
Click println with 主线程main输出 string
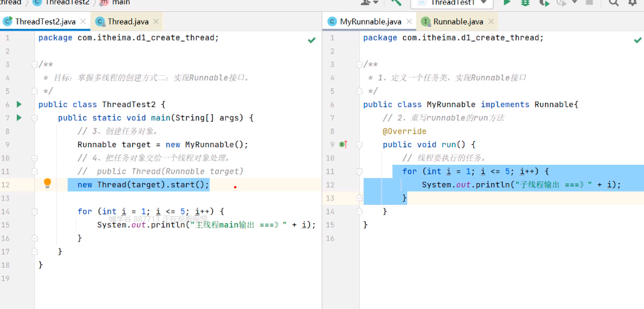[x=206, y=224]
